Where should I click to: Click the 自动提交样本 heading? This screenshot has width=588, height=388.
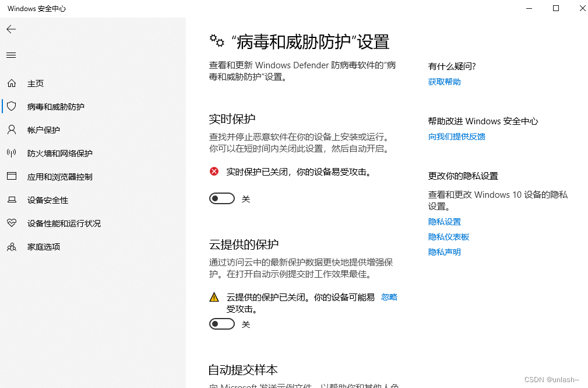243,369
